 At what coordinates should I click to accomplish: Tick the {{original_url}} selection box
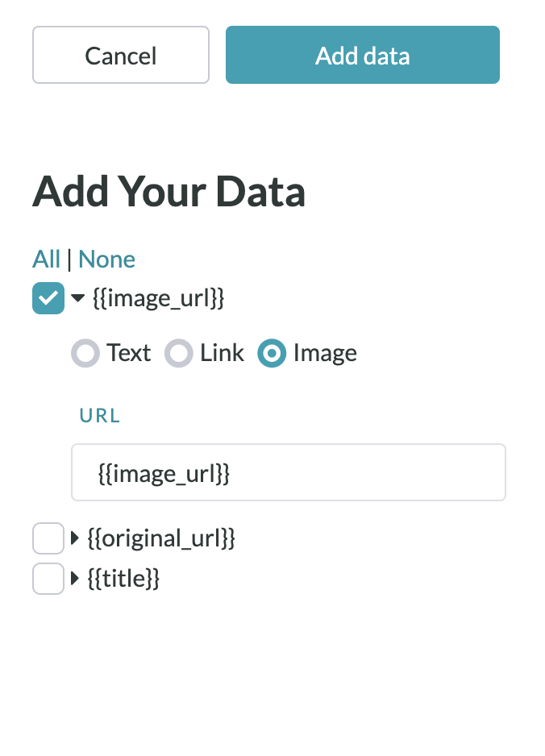(48, 538)
